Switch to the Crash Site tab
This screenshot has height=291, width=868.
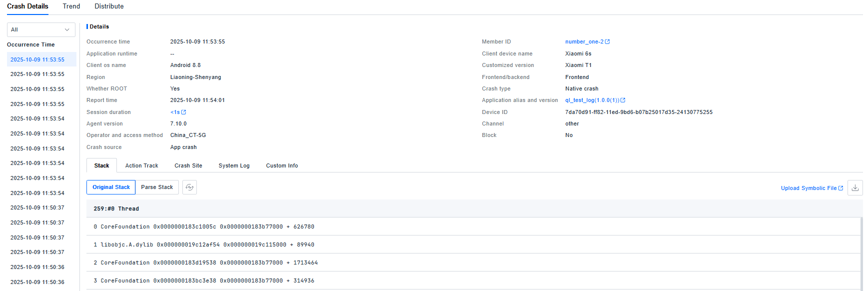pyautogui.click(x=188, y=166)
